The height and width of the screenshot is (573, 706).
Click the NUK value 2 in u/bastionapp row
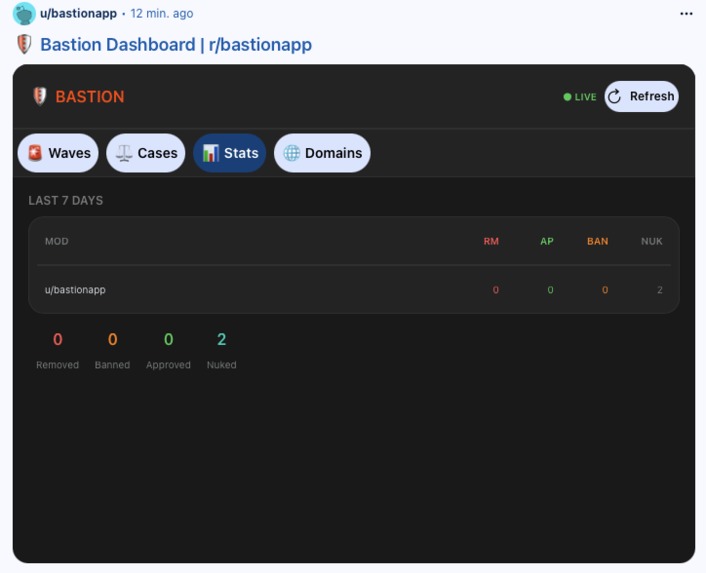click(660, 290)
